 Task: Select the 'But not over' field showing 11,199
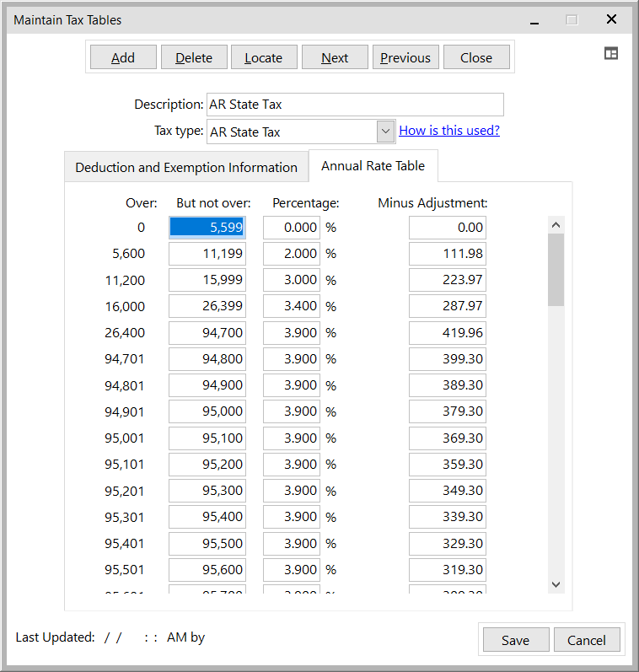point(207,254)
